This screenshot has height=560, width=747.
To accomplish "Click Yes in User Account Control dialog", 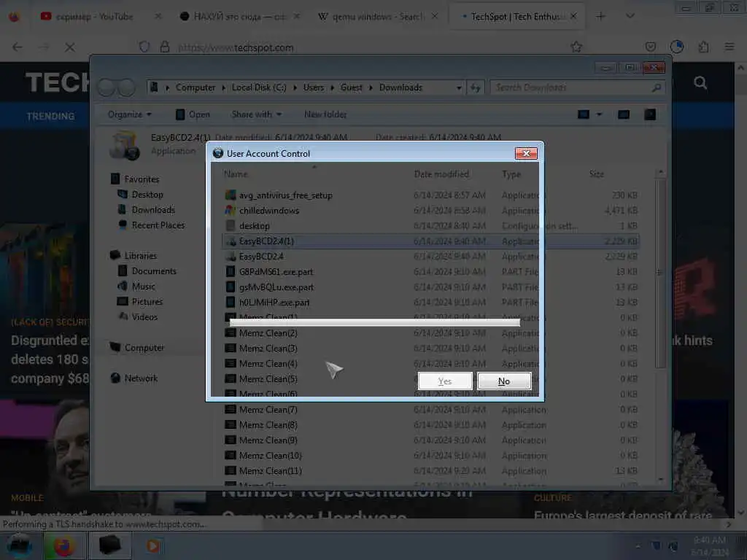I will click(444, 381).
